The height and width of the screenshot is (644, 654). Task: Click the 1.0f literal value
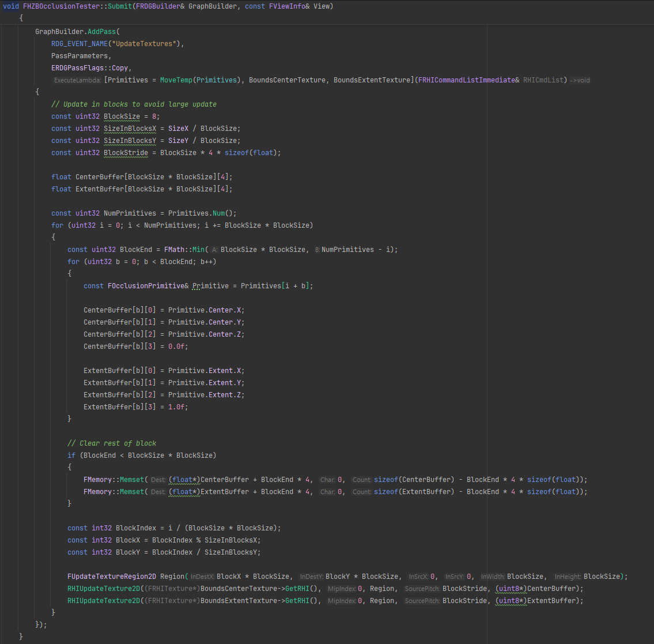[176, 407]
